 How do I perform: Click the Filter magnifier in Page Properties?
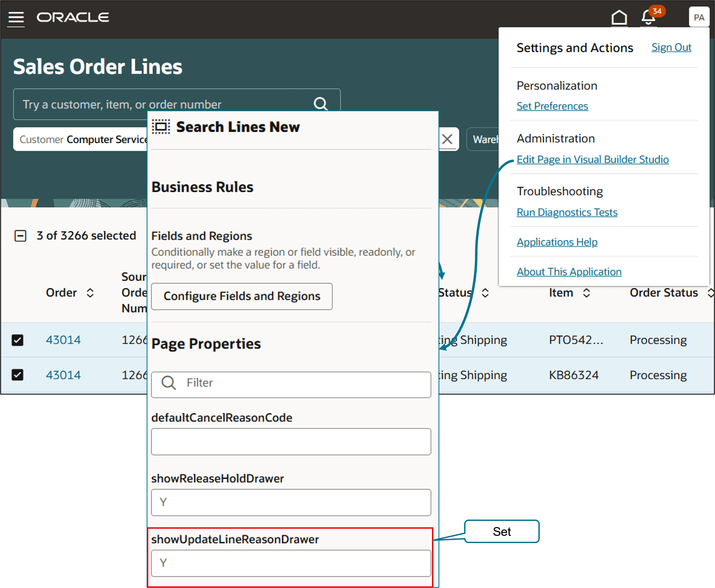coord(169,383)
